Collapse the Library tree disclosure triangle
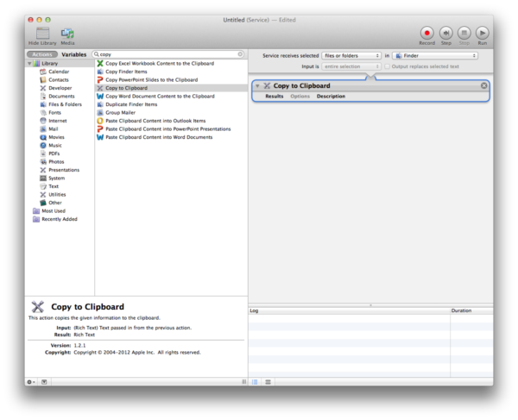 29,63
